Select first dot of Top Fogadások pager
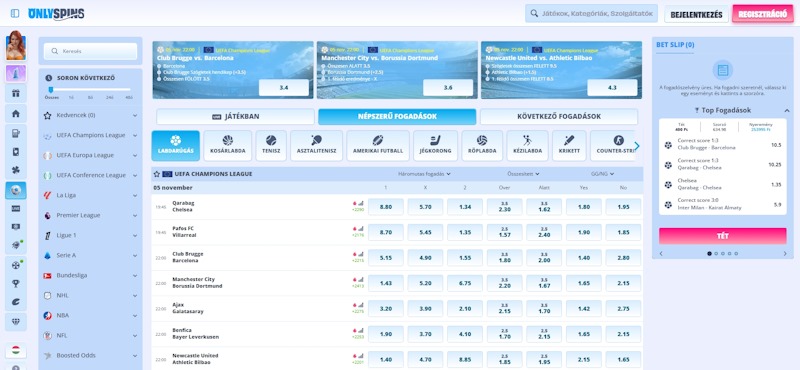 [x=709, y=254]
